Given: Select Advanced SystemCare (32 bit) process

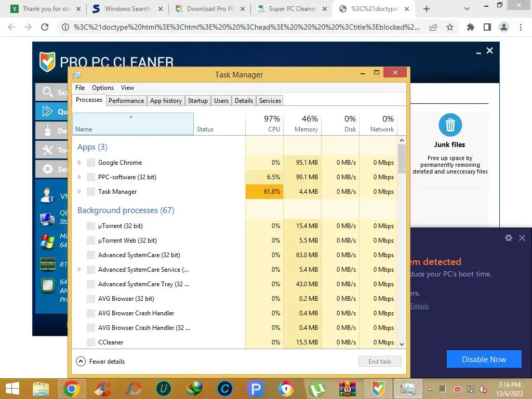Looking at the screenshot, I should point(235,255).
